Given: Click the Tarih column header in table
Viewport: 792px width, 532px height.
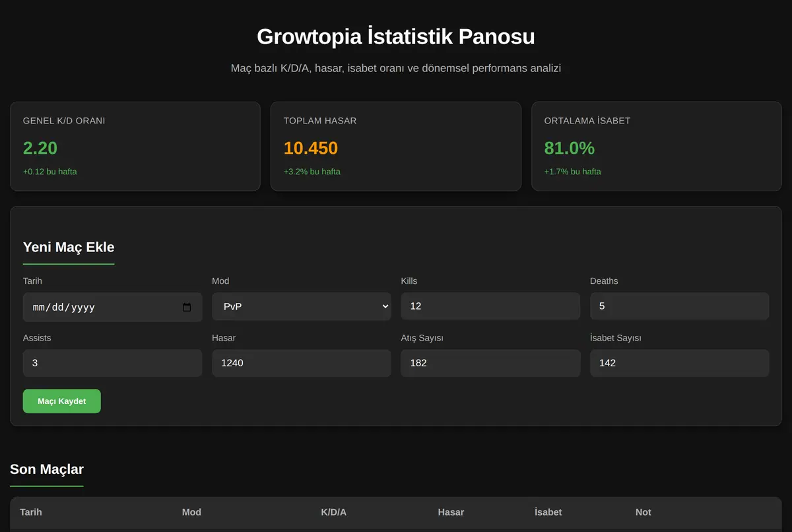Looking at the screenshot, I should (31, 512).
